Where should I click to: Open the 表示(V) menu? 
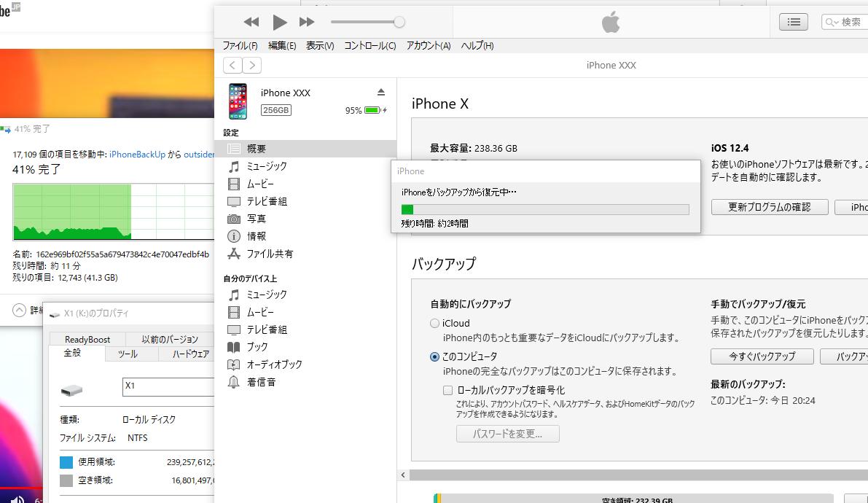click(320, 46)
